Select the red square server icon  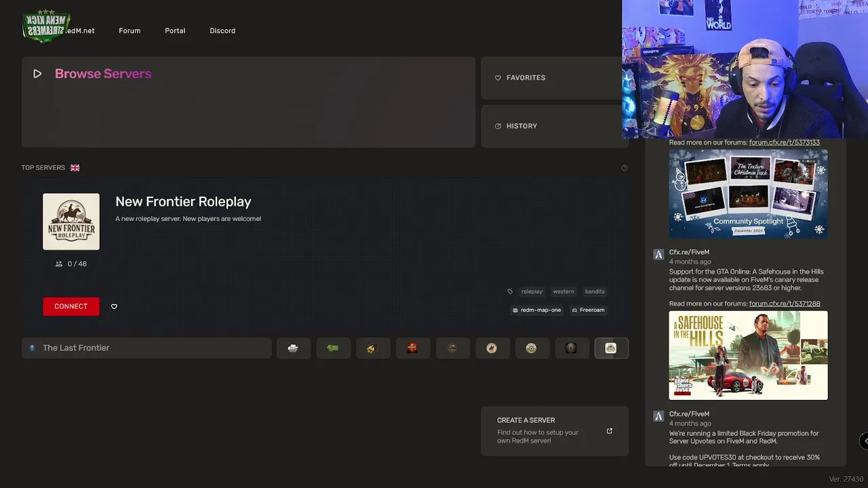412,348
